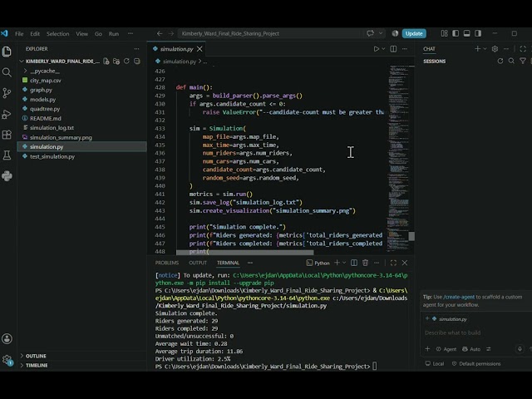
Task: Close the simulation.py editor tab
Action: pos(199,49)
